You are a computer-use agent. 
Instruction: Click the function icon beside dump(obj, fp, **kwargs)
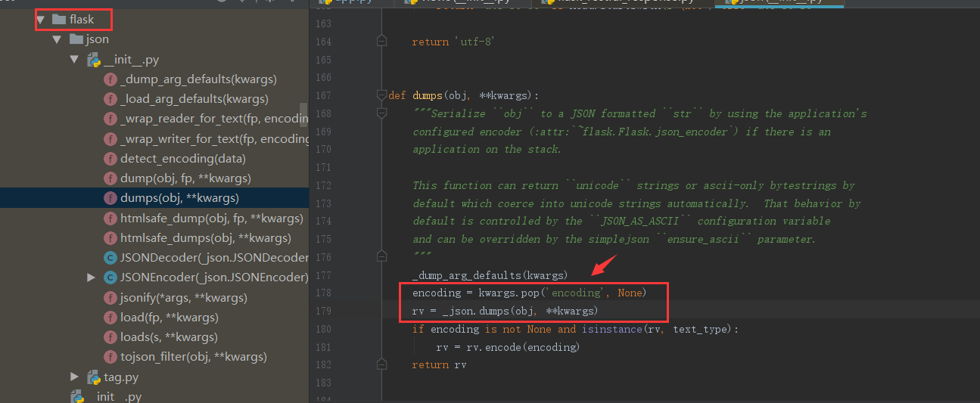point(110,178)
